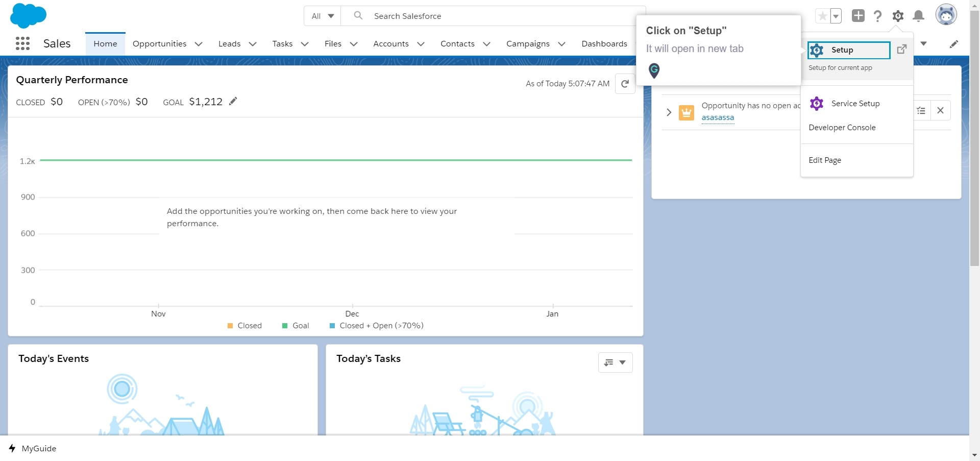Screen dimensions: 980x461
Task: Open the Notifications bell
Action: 918,16
